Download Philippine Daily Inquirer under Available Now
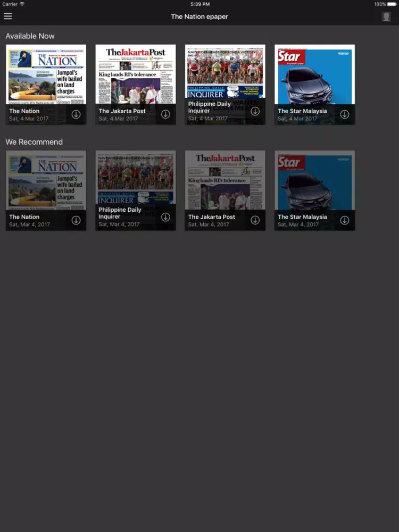399x532 pixels. coord(255,111)
